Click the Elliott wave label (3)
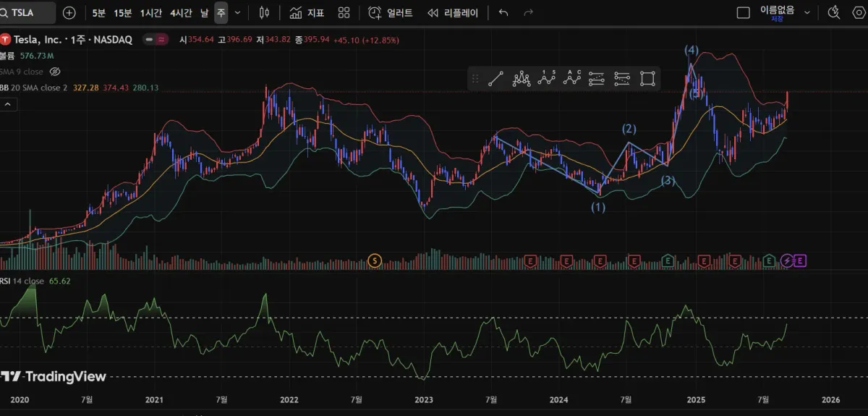 (x=668, y=181)
